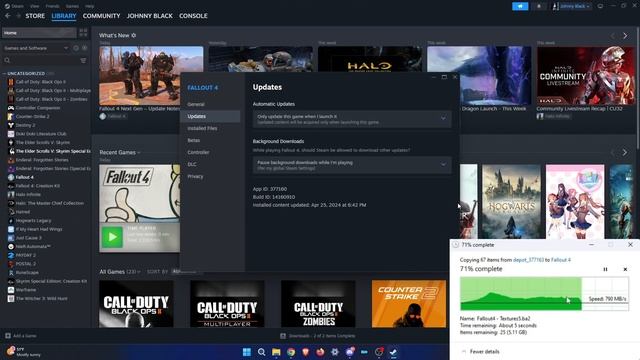The image size is (640, 360).
Task: Open Windows Start menu
Action: click(247, 352)
